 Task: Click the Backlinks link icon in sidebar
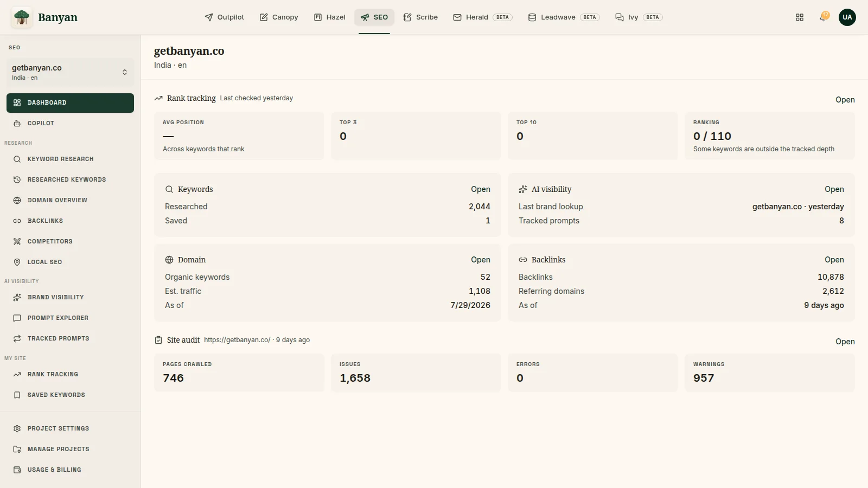17,221
